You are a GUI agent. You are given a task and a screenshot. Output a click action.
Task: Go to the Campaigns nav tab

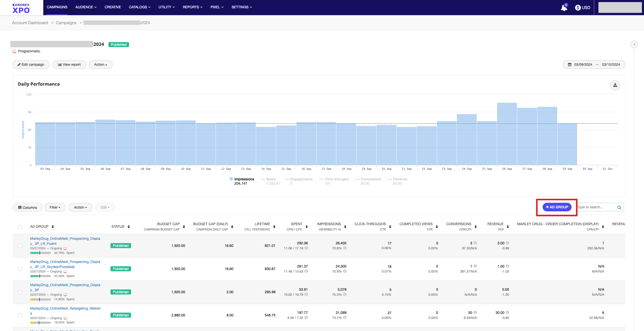[57, 7]
